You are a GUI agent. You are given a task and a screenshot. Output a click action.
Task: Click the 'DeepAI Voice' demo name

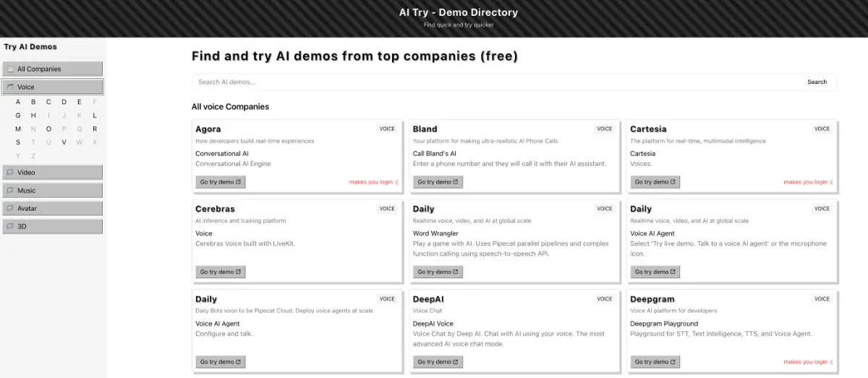tap(433, 324)
